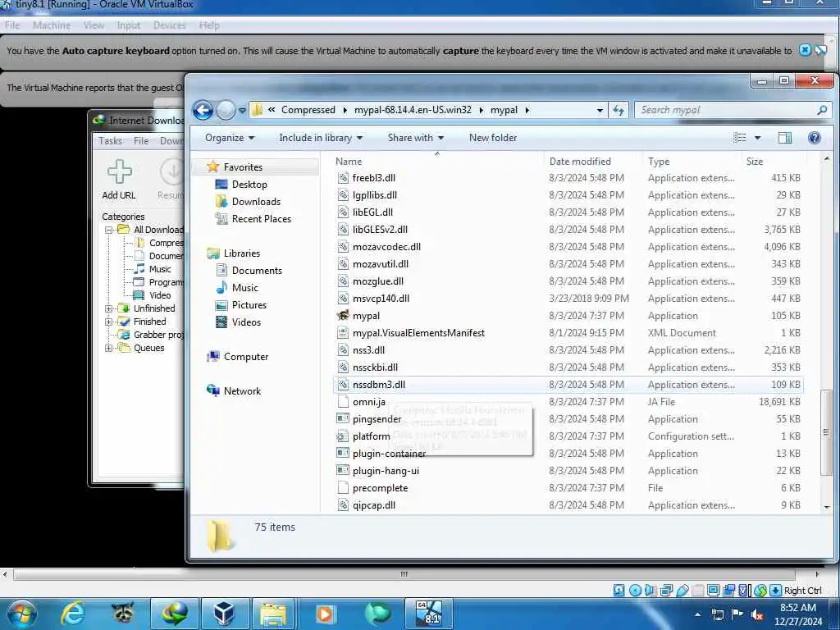The height and width of the screenshot is (630, 840).
Task: Expand the Unfinished category in IDM
Action: click(109, 308)
